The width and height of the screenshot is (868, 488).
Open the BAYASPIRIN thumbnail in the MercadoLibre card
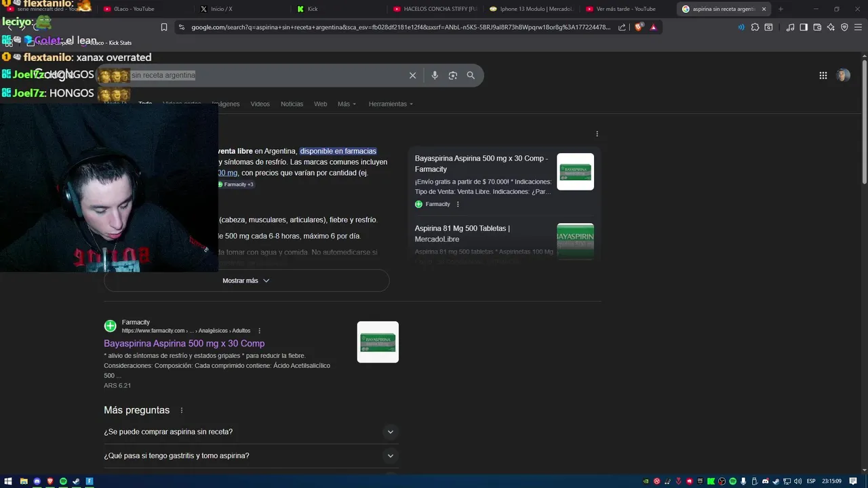(575, 241)
